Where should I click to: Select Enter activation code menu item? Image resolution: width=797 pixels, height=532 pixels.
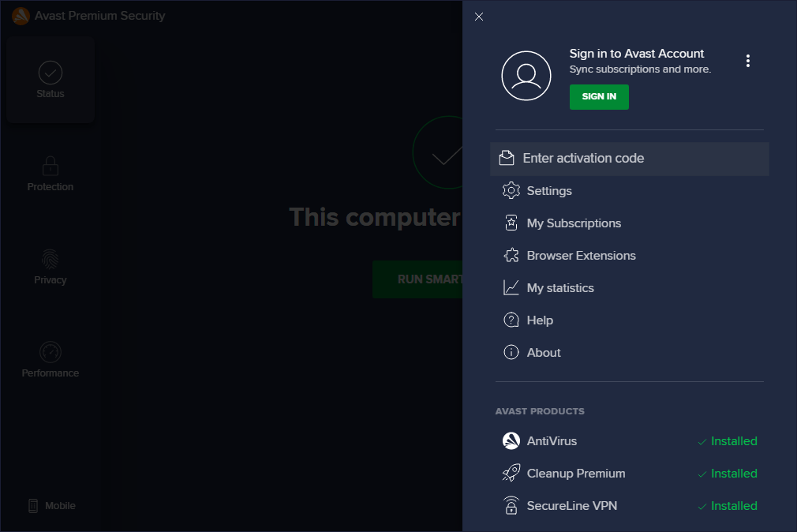629,159
